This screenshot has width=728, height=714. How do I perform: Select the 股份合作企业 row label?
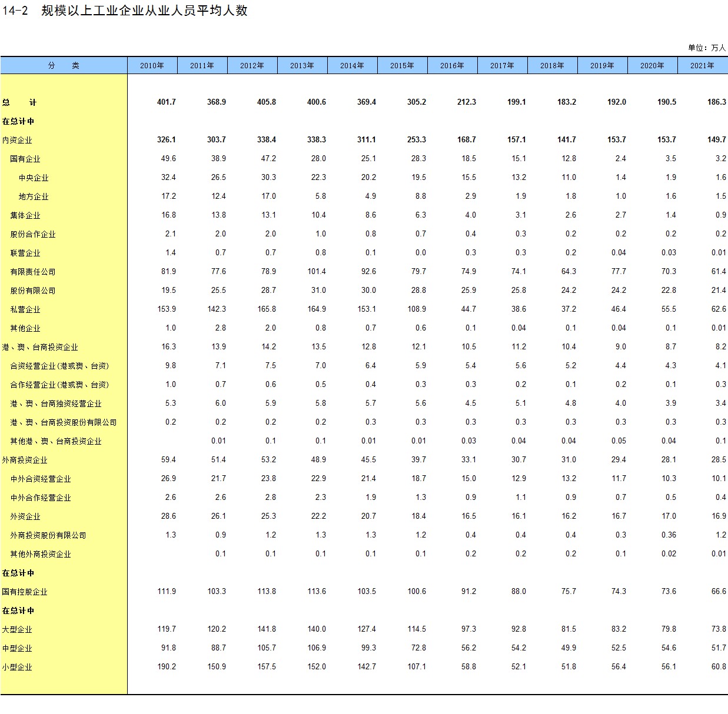point(33,234)
